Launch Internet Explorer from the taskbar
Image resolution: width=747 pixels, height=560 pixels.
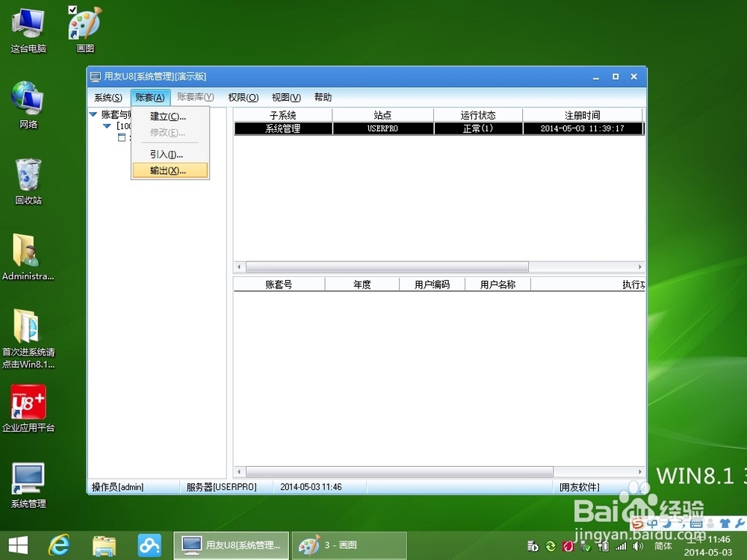(x=59, y=546)
